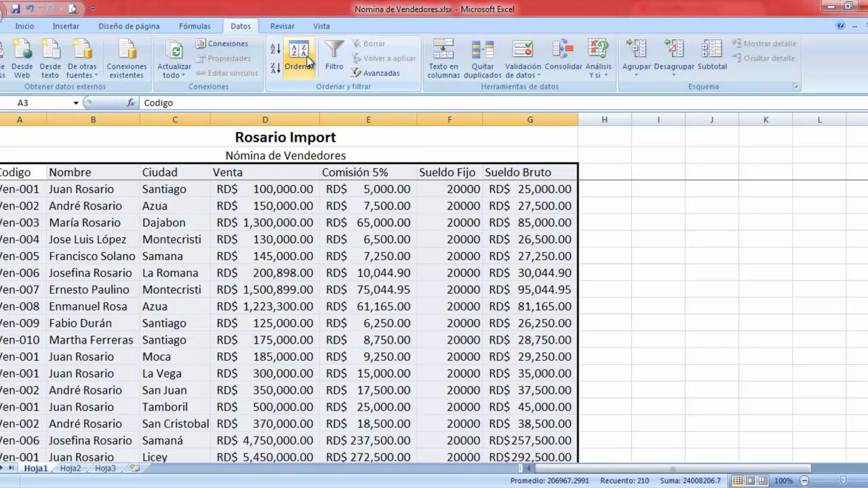The height and width of the screenshot is (488, 868).
Task: Click Sort Z to A descending icon
Action: (275, 68)
